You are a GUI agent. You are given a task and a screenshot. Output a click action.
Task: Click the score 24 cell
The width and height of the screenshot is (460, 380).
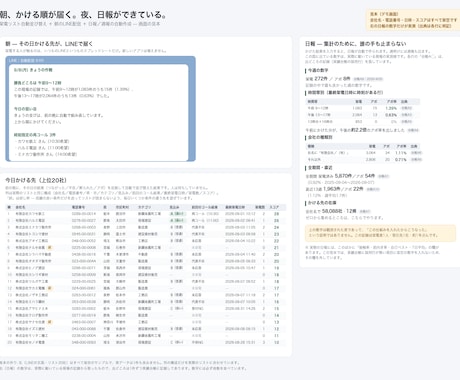pyautogui.click(x=276, y=227)
